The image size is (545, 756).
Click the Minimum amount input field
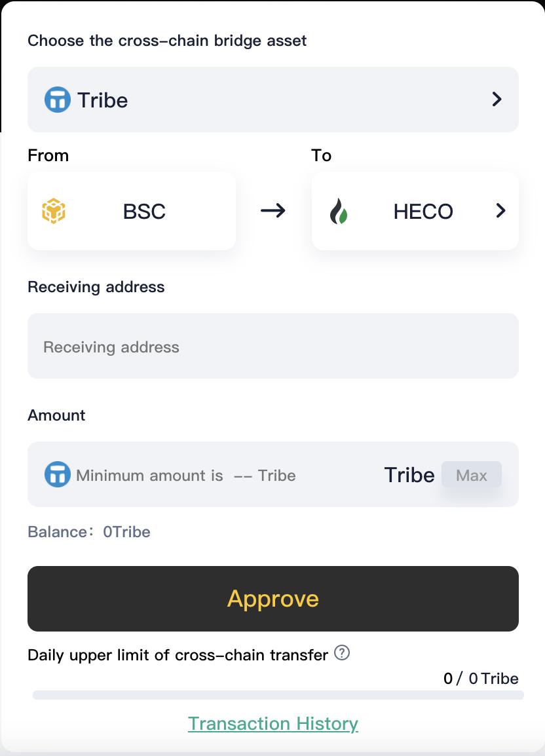[x=223, y=475]
